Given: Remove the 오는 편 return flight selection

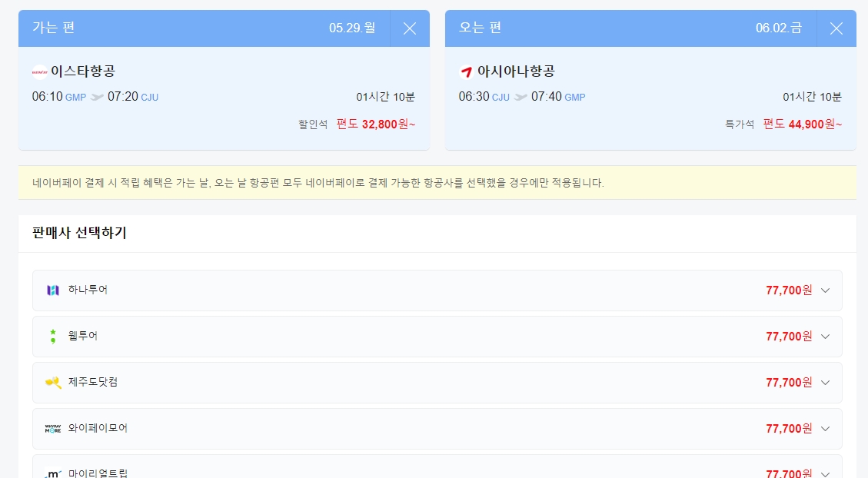Looking at the screenshot, I should [x=836, y=28].
